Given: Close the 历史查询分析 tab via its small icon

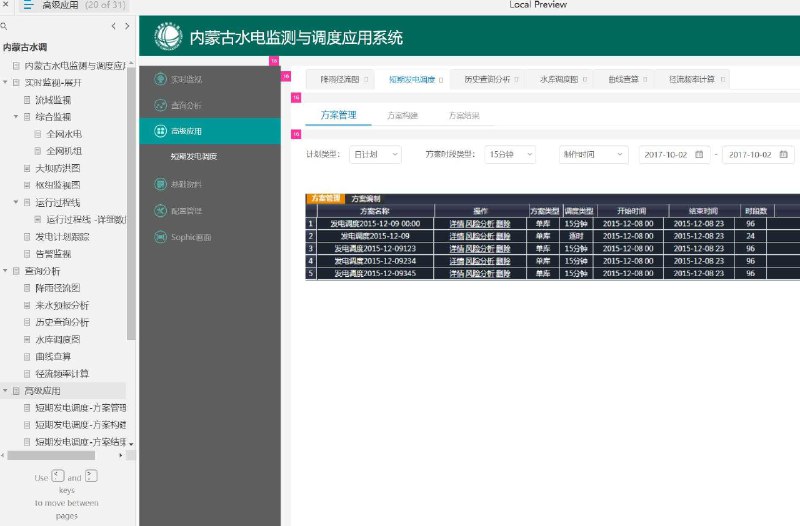Looking at the screenshot, I should tap(516, 80).
